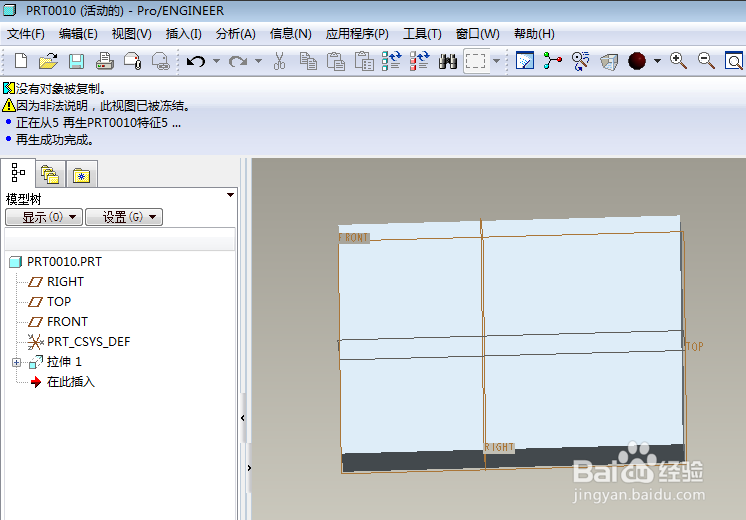Undo the last action

tap(196, 61)
